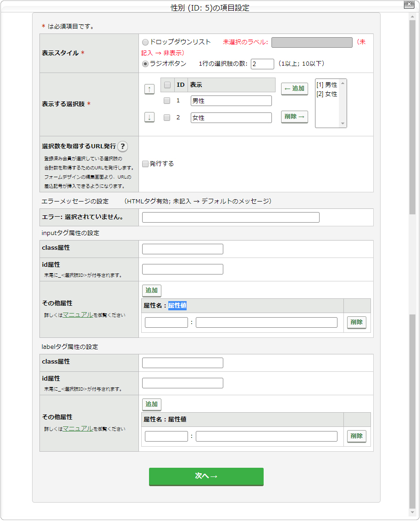Select the ラジオボタン display style option
The height and width of the screenshot is (521, 420).
tap(145, 64)
